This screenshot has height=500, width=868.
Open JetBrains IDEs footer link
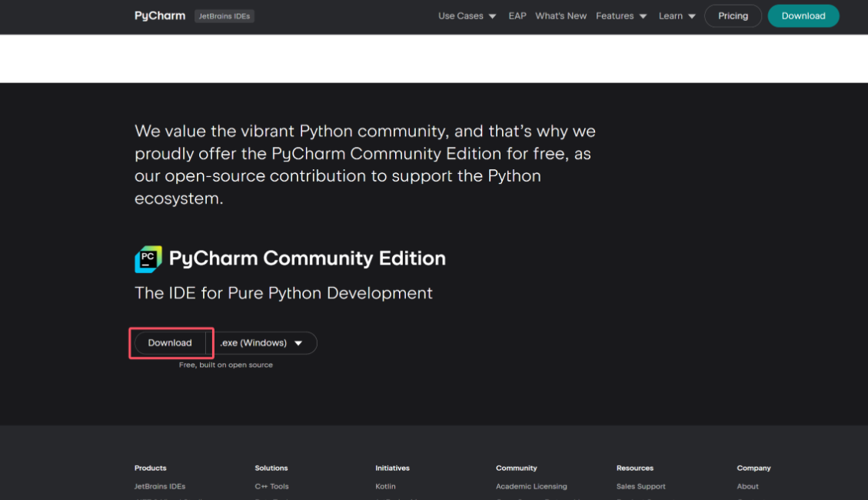click(x=160, y=486)
